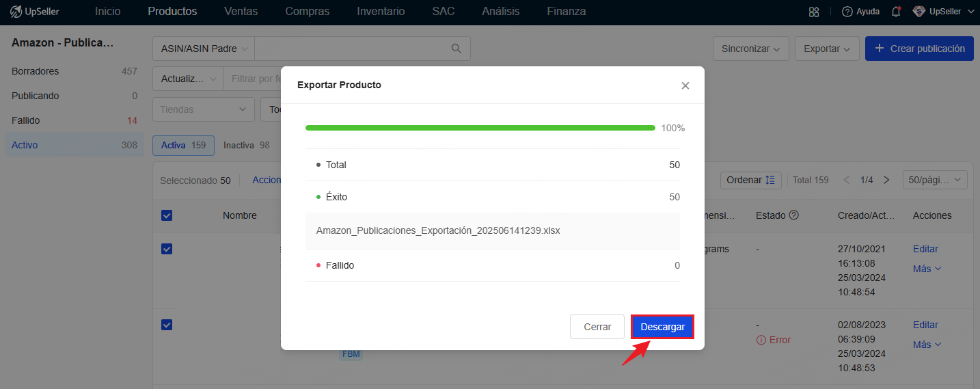Click the Descargar button
The image size is (980, 389).
662,327
